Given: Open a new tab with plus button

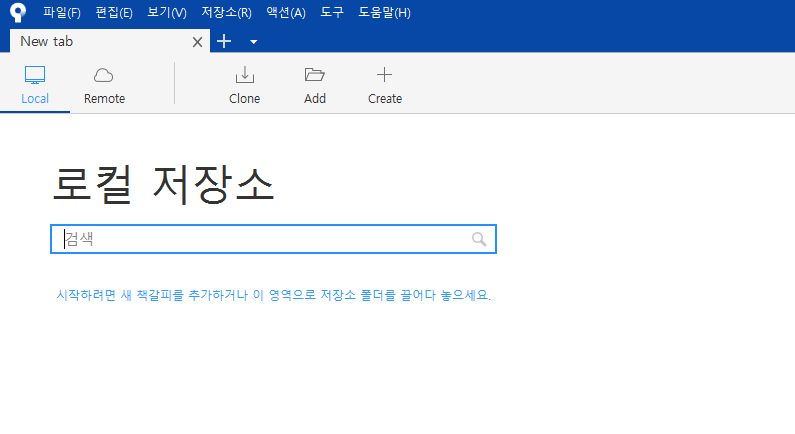Looking at the screenshot, I should tap(224, 41).
